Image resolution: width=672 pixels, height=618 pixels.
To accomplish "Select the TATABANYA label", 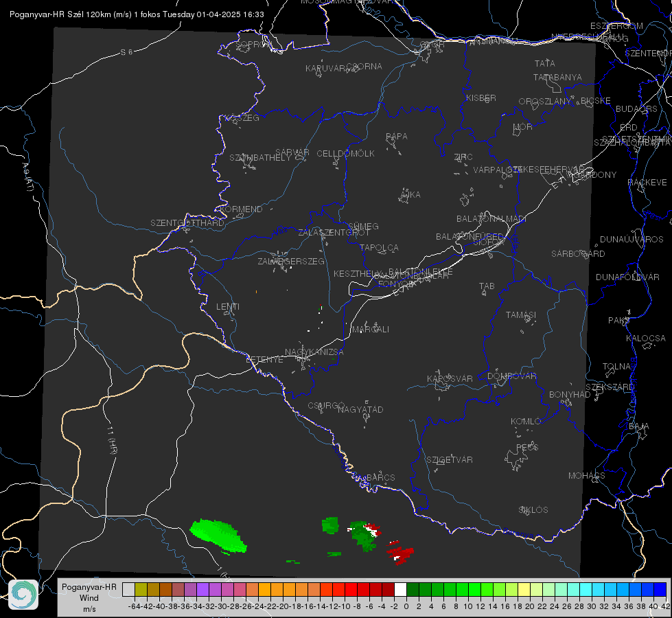I will tap(557, 77).
